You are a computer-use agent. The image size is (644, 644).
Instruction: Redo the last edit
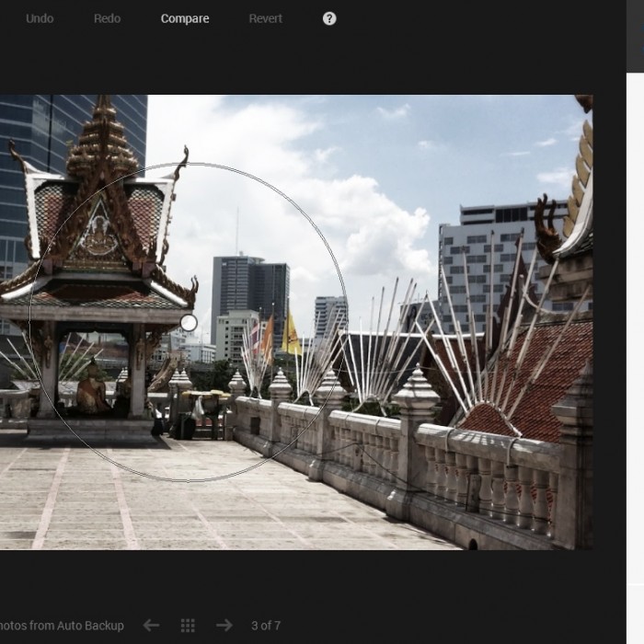click(x=107, y=18)
